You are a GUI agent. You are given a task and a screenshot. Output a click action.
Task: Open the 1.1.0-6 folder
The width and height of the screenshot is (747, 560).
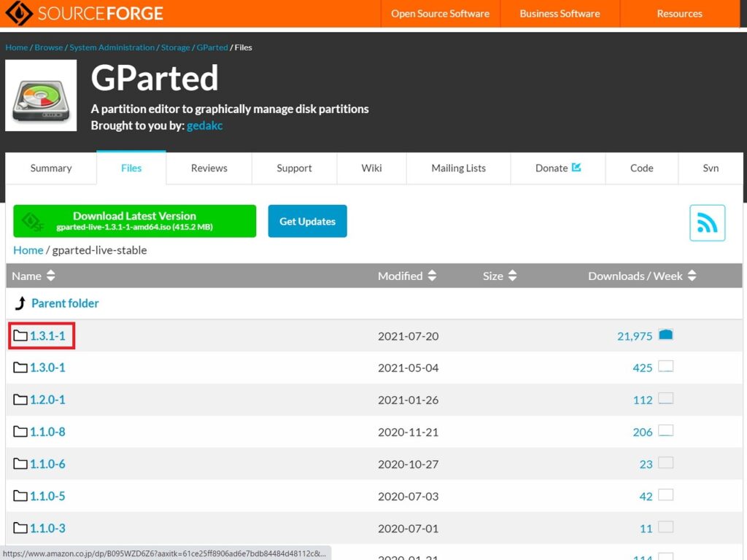click(47, 464)
